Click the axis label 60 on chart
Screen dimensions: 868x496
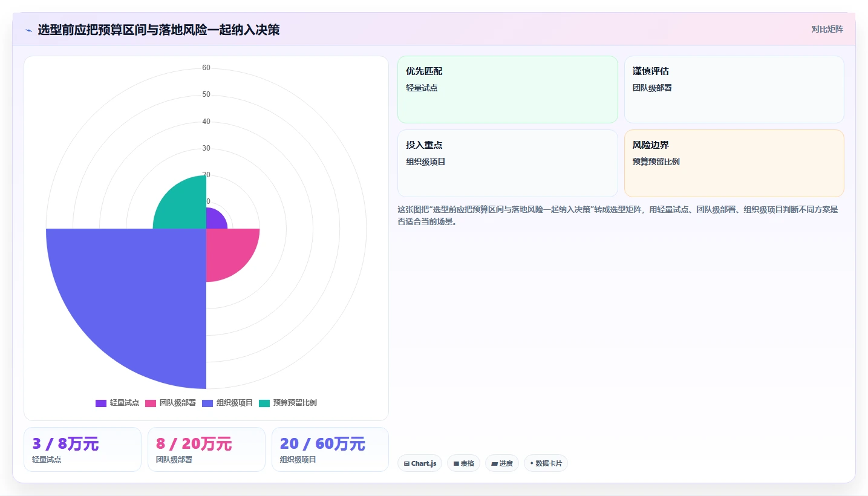click(206, 68)
